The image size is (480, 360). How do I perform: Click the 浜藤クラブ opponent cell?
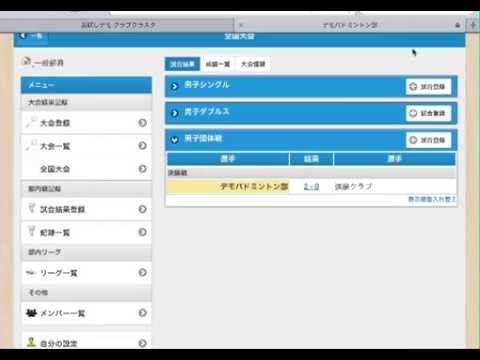[395, 187]
